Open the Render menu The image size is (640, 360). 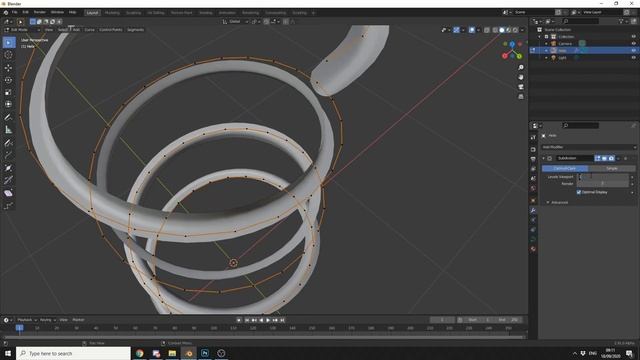(40, 12)
